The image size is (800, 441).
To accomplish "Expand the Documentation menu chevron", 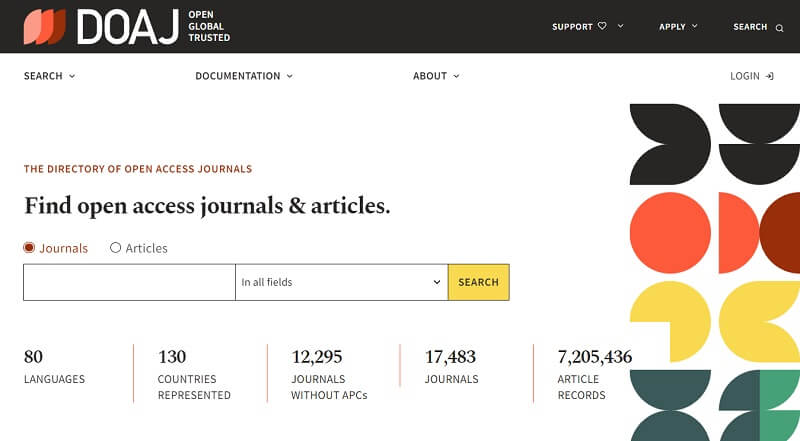I will tap(289, 76).
